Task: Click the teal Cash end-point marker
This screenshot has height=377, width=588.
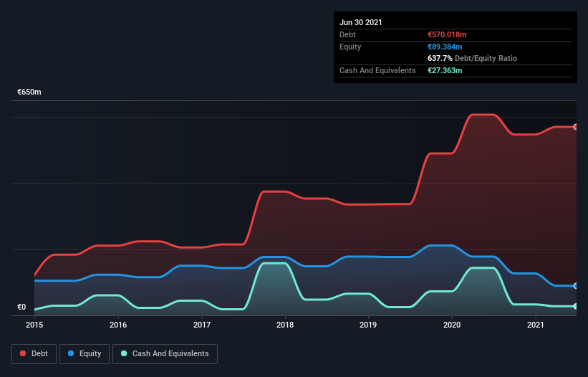Action: pos(576,306)
